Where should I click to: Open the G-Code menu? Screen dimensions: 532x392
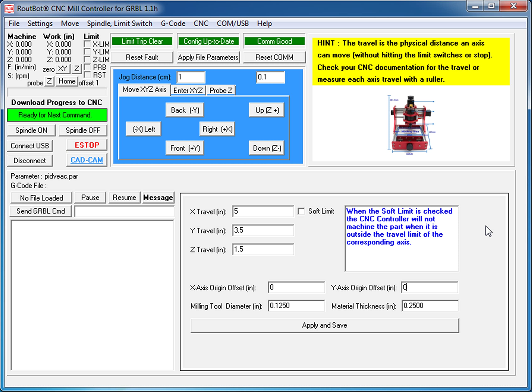tap(173, 23)
